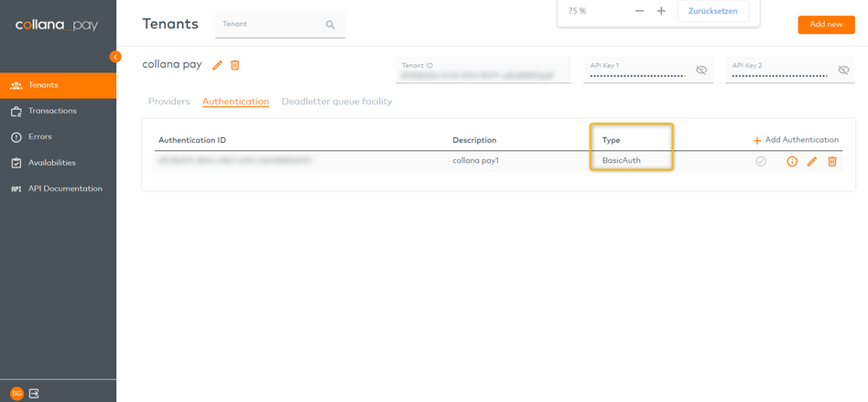
Task: Click the collana pay logo
Action: coord(57,25)
